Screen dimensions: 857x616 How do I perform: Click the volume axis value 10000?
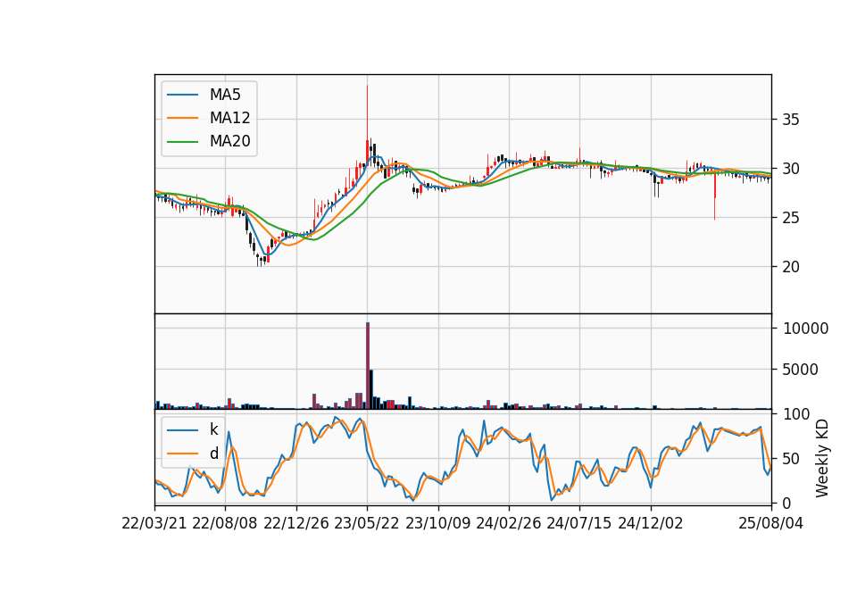click(x=805, y=329)
